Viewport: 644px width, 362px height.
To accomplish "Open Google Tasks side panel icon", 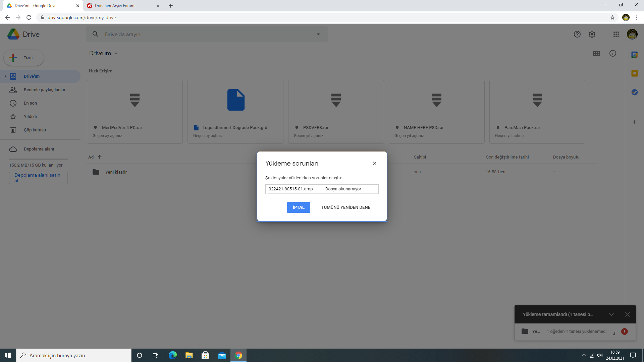I will click(634, 92).
